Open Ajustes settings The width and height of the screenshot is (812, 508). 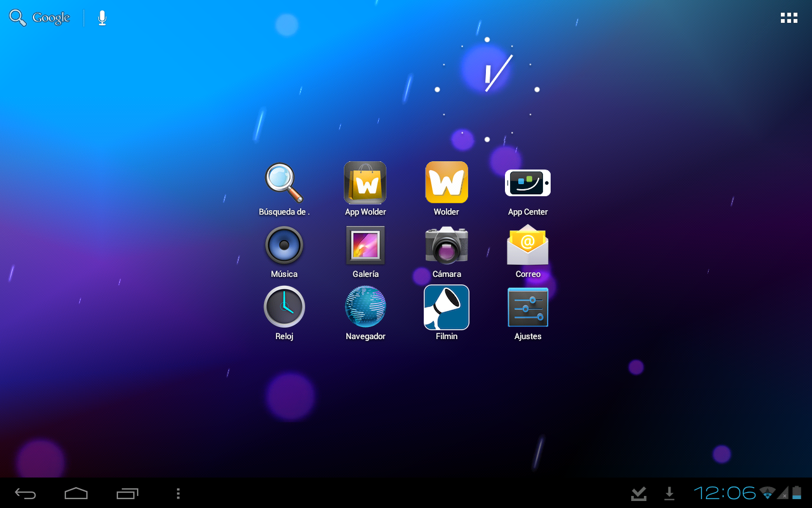[528, 307]
